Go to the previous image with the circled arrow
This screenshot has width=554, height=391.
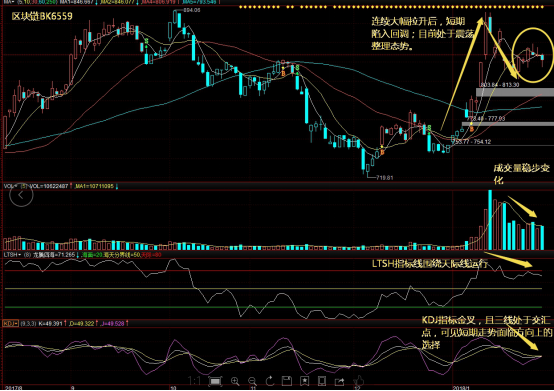[21, 195]
